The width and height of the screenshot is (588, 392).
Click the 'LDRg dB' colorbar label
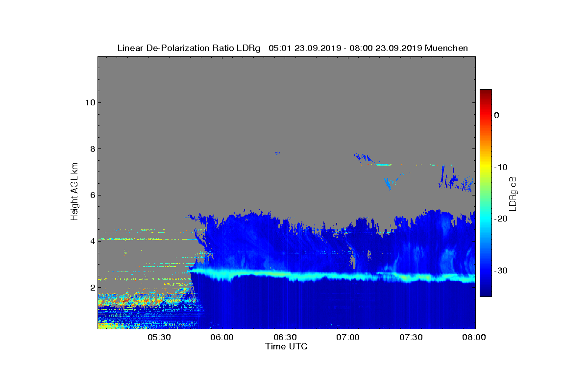[513, 193]
